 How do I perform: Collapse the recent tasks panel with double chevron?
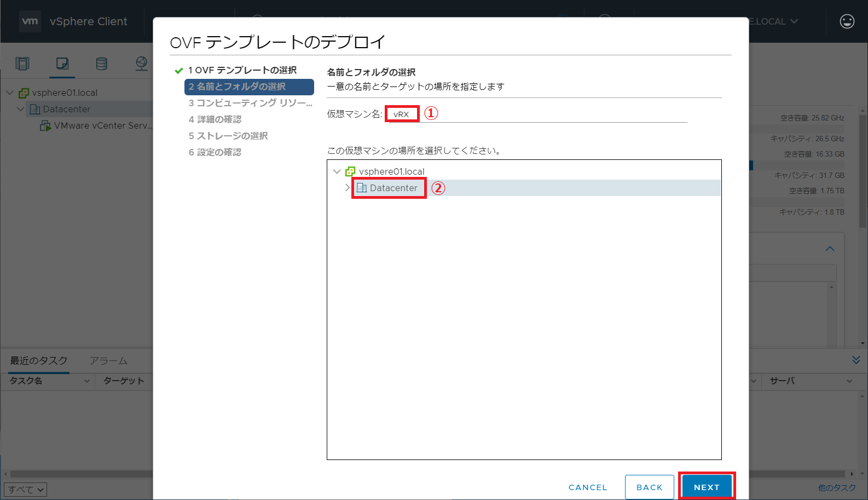856,360
